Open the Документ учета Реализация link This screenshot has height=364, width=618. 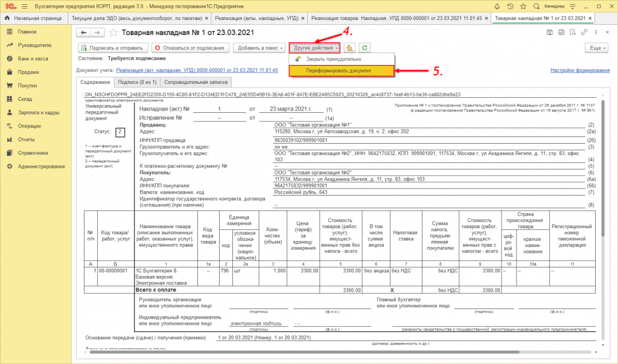point(197,70)
